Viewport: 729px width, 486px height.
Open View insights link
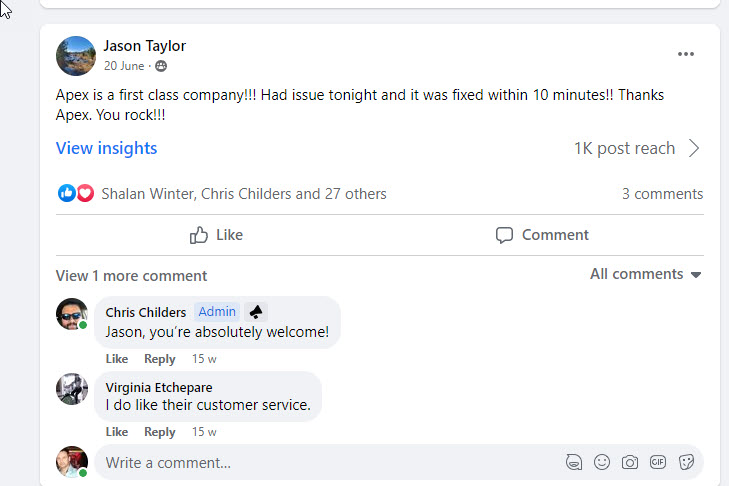[106, 148]
